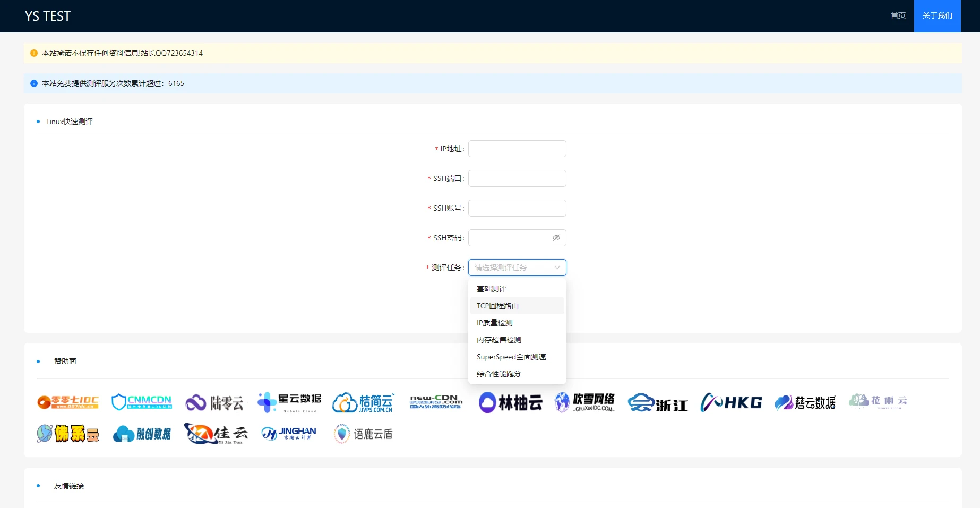980x508 pixels.
Task: Choose TCP回程路由 option in dropdown
Action: pos(497,306)
